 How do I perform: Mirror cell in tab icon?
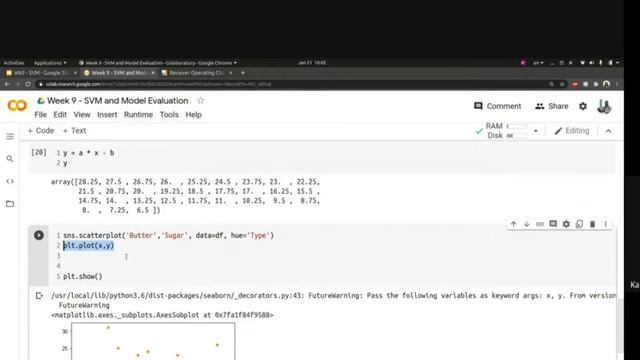tap(579, 224)
